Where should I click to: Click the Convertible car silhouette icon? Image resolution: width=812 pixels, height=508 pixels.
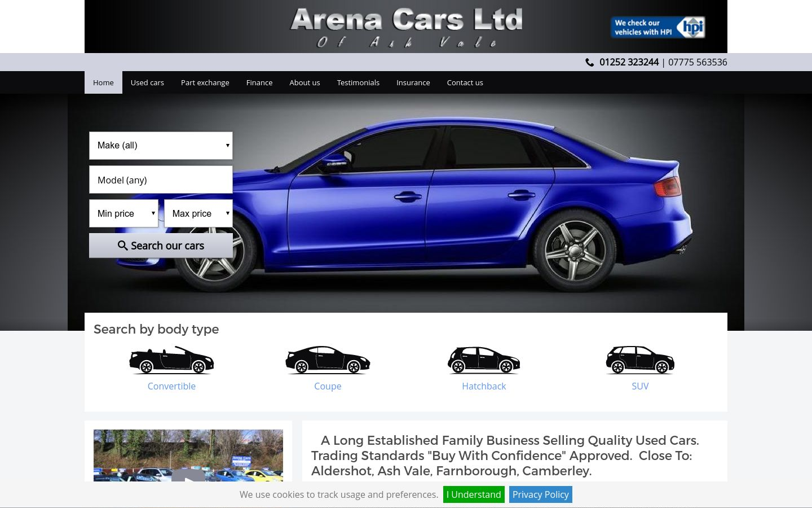tap(171, 360)
